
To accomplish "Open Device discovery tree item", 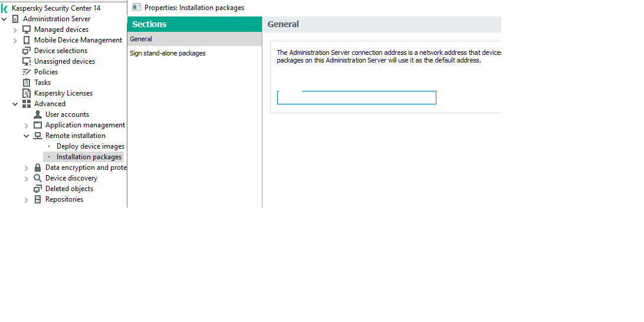I will click(x=71, y=178).
